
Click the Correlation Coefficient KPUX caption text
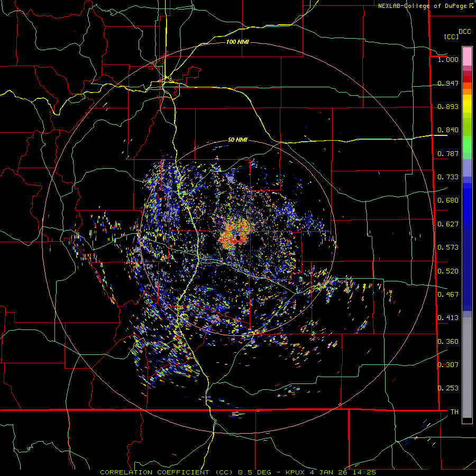[237, 472]
